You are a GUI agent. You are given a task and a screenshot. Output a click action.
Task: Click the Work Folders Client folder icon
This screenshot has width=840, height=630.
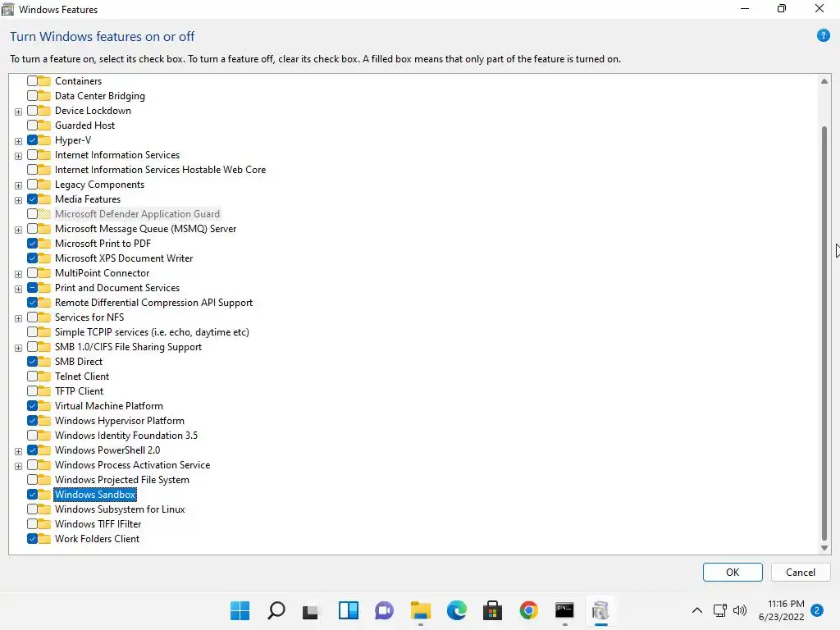pos(44,539)
